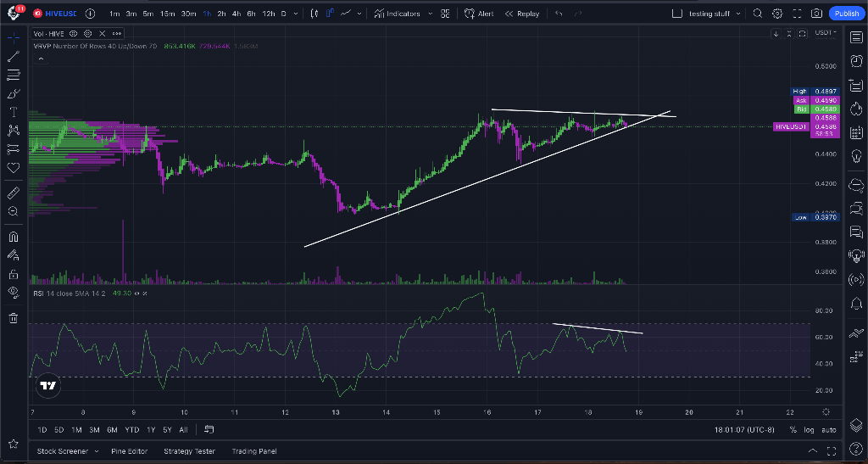This screenshot has width=868, height=464.
Task: Open the help center question icon
Action: click(x=856, y=449)
